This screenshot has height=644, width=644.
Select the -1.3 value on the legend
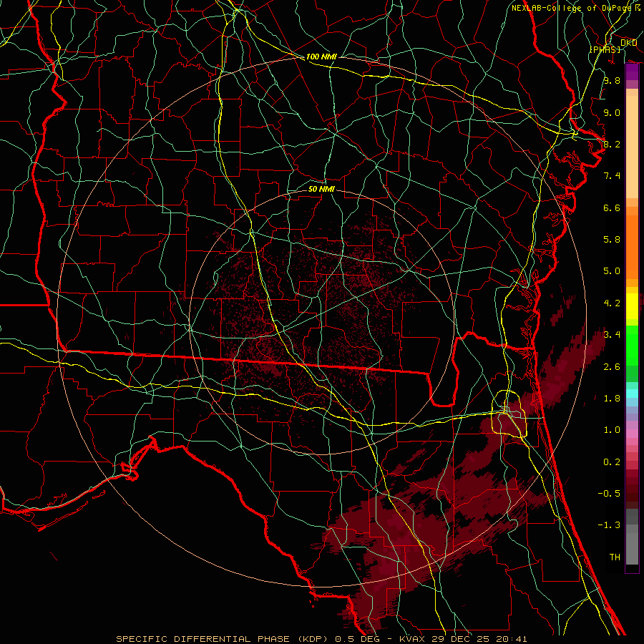pyautogui.click(x=609, y=525)
